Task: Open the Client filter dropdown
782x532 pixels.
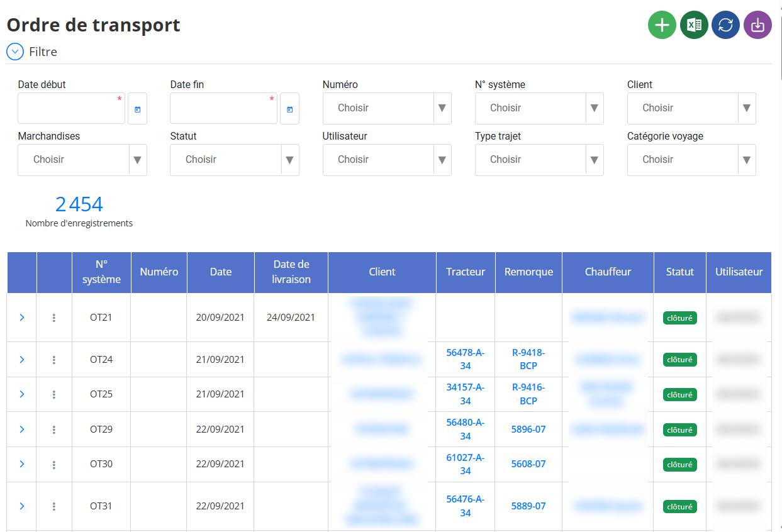Action: point(691,108)
